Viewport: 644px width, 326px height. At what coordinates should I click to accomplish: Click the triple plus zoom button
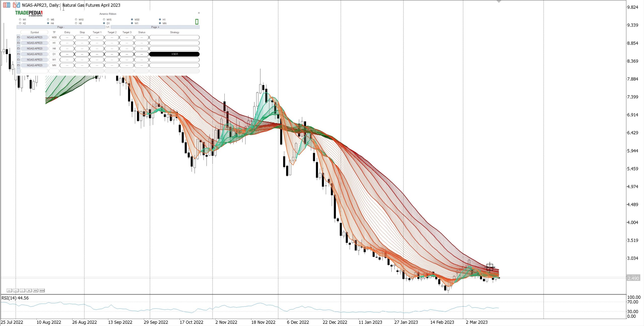click(x=42, y=291)
